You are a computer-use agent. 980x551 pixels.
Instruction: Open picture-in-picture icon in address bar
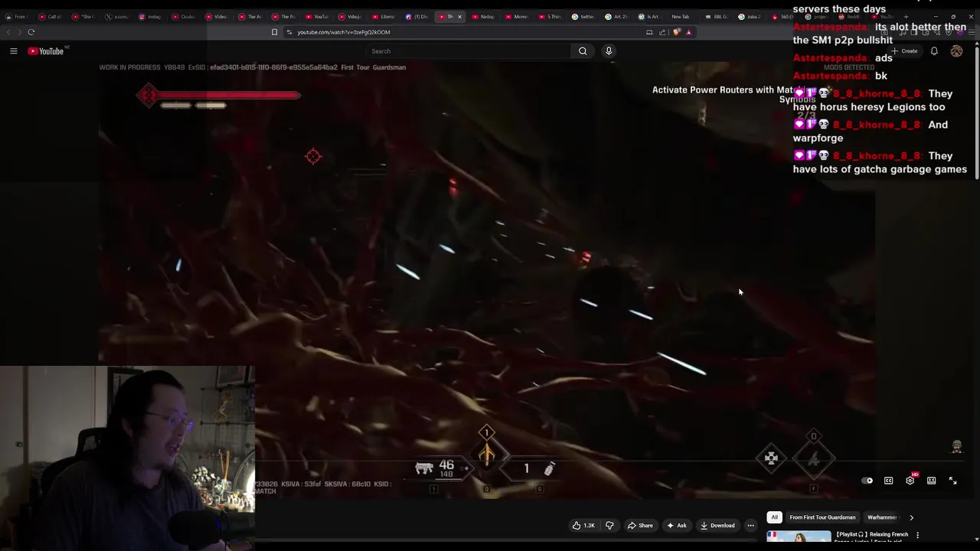[649, 32]
